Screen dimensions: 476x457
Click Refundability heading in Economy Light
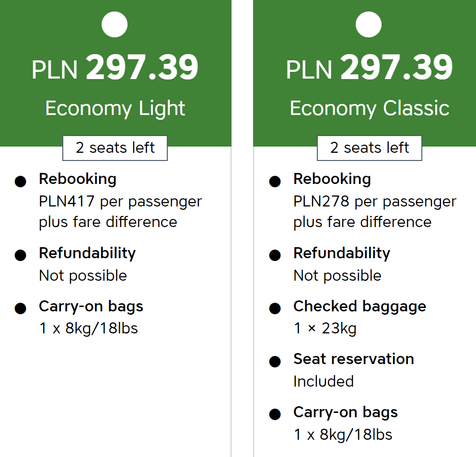click(x=87, y=253)
